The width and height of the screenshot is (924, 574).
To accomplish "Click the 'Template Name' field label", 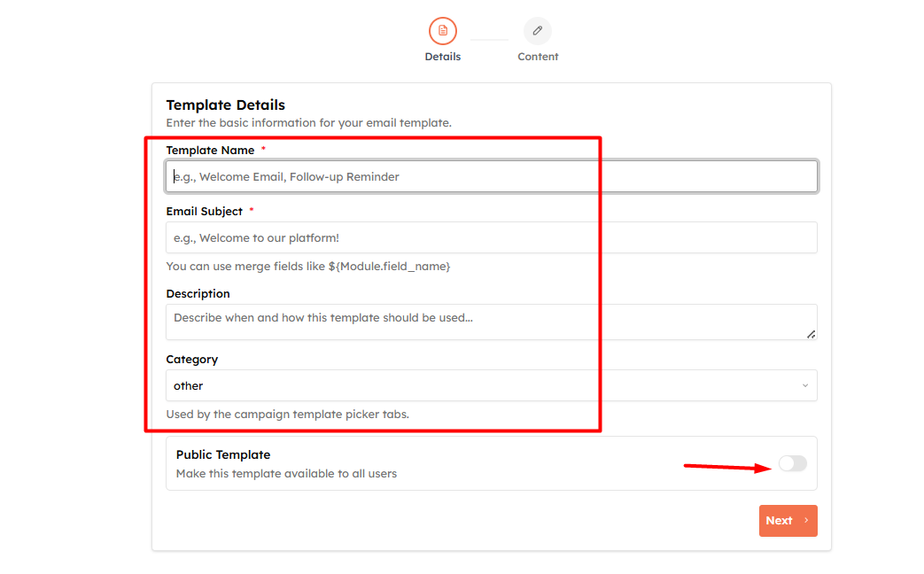I will tap(210, 151).
